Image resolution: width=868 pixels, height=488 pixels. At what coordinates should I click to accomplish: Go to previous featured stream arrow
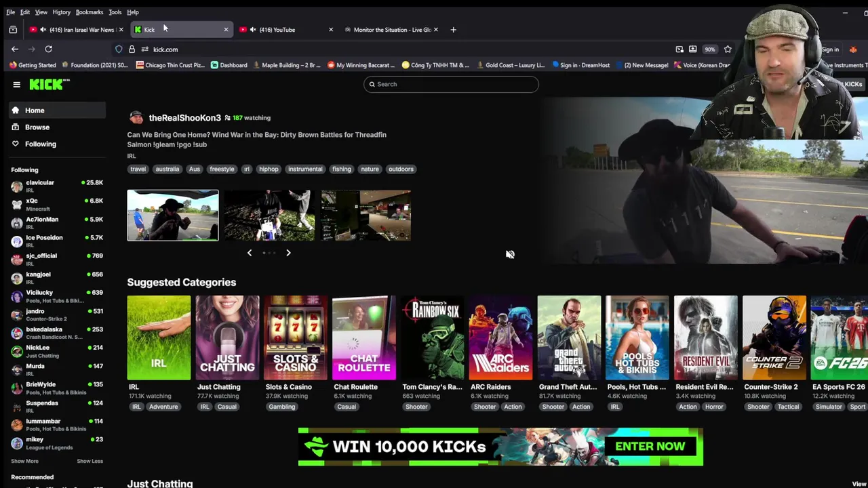[249, 253]
